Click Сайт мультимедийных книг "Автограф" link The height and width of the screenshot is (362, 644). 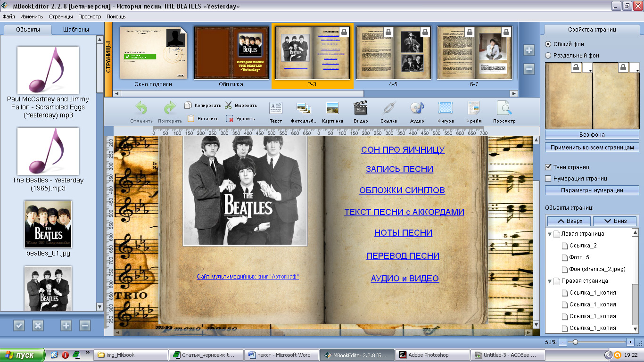[248, 277]
